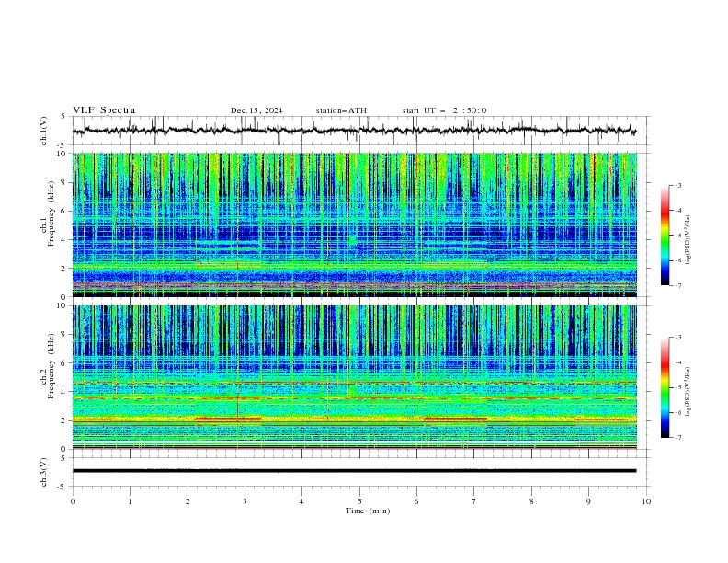Viewport: 728px width, 563px height.
Task: Click the ch.3(V) axis label
Action: pyautogui.click(x=43, y=472)
